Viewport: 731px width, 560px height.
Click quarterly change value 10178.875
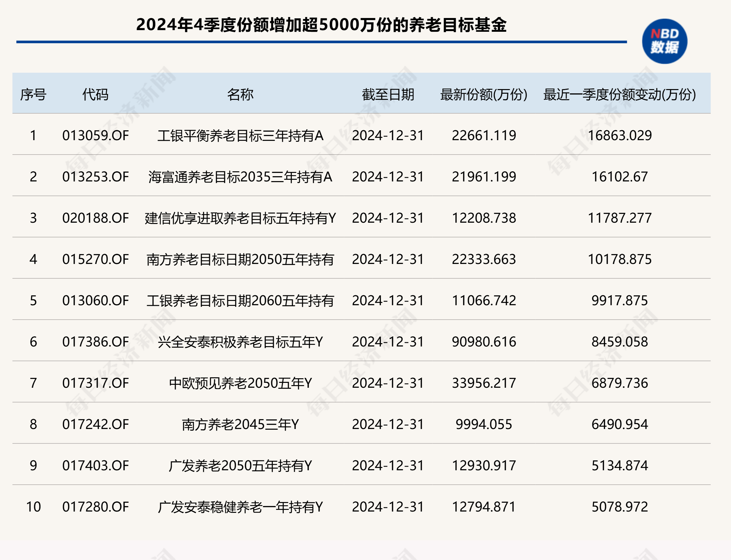[x=620, y=260]
